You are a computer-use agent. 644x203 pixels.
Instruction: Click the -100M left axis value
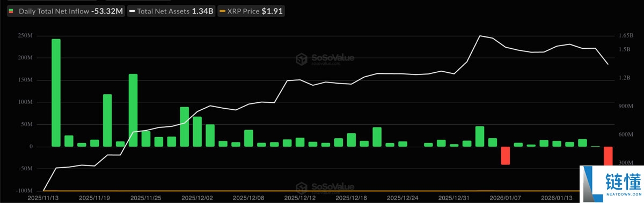(24, 191)
